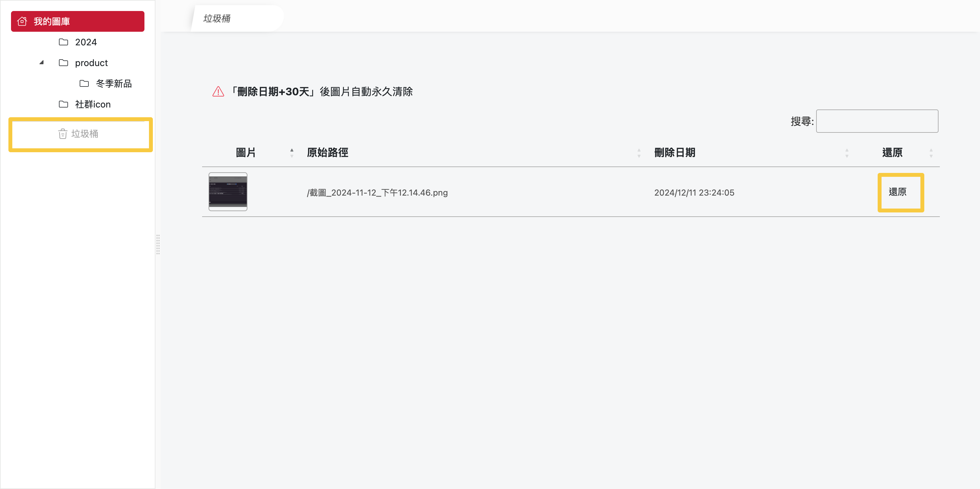The height and width of the screenshot is (489, 980).
Task: Click the date 2024/12/11 23:24:05
Action: 694,193
